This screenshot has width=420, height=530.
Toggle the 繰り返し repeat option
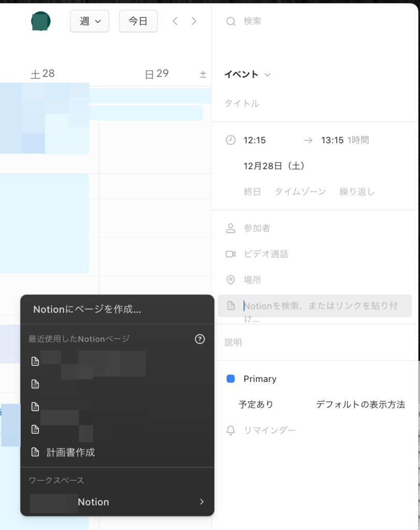(x=357, y=192)
